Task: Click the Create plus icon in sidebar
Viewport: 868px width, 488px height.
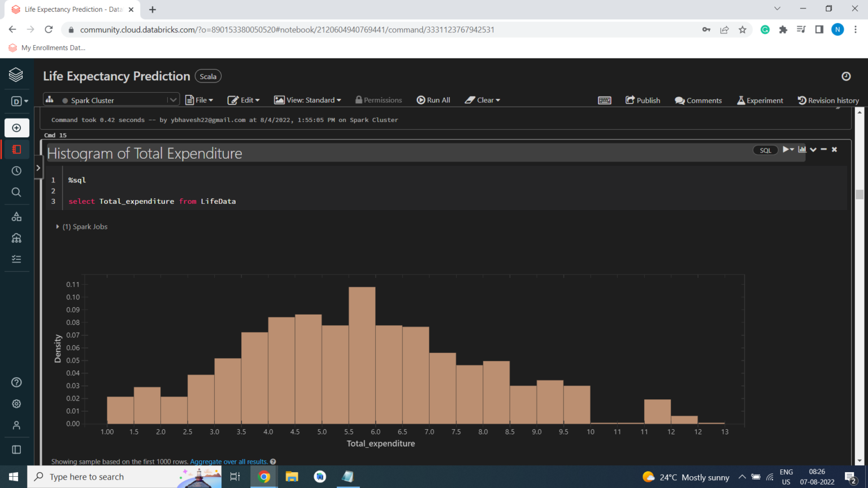Action: tap(16, 128)
